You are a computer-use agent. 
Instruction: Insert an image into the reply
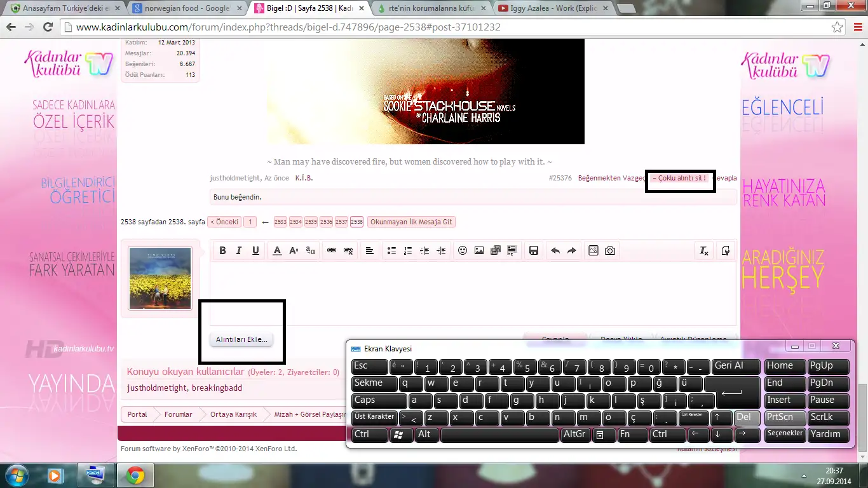(479, 251)
